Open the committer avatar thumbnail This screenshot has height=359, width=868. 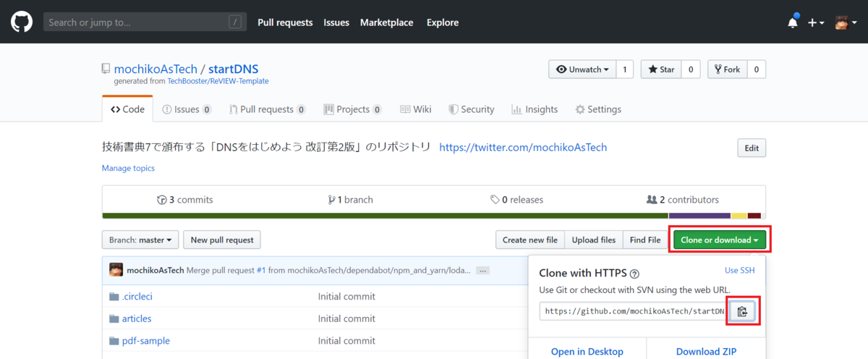point(116,270)
